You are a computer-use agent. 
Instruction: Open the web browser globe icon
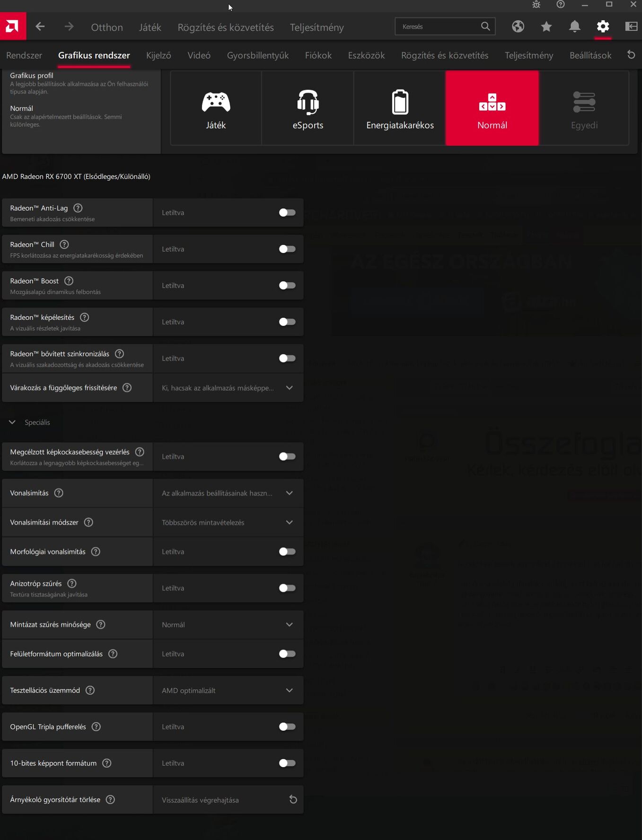pyautogui.click(x=518, y=26)
